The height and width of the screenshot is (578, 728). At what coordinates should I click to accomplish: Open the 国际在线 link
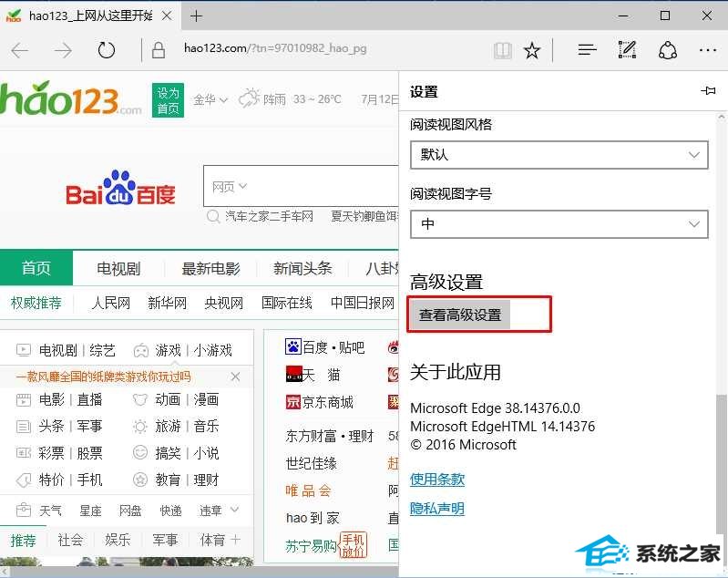click(286, 303)
